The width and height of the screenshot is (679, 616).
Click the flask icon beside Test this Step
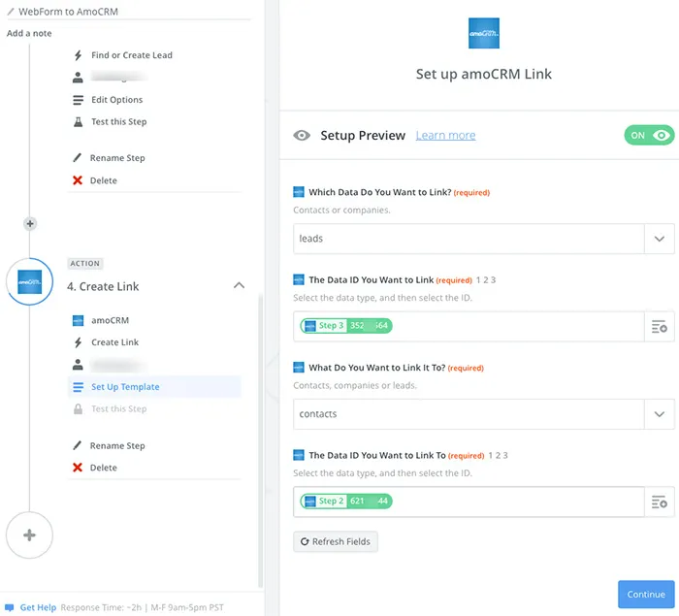[x=78, y=121]
